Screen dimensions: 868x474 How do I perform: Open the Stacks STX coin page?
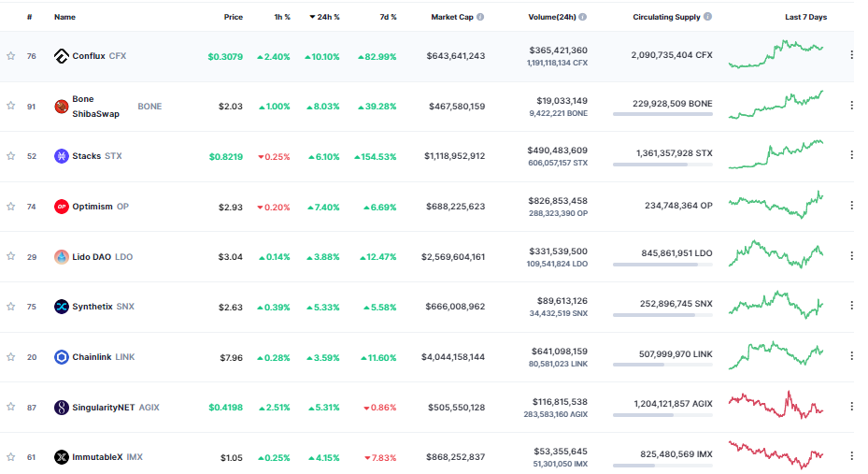(x=97, y=156)
